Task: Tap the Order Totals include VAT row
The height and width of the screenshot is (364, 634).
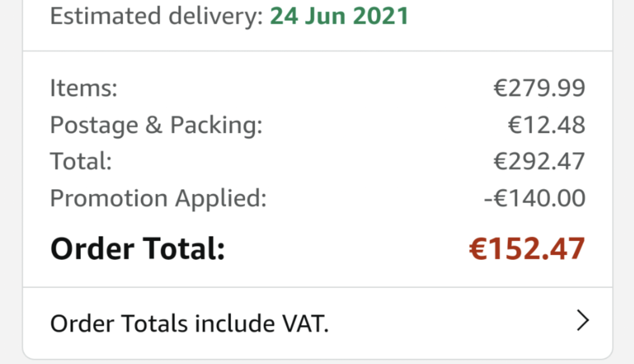Action: [x=318, y=323]
